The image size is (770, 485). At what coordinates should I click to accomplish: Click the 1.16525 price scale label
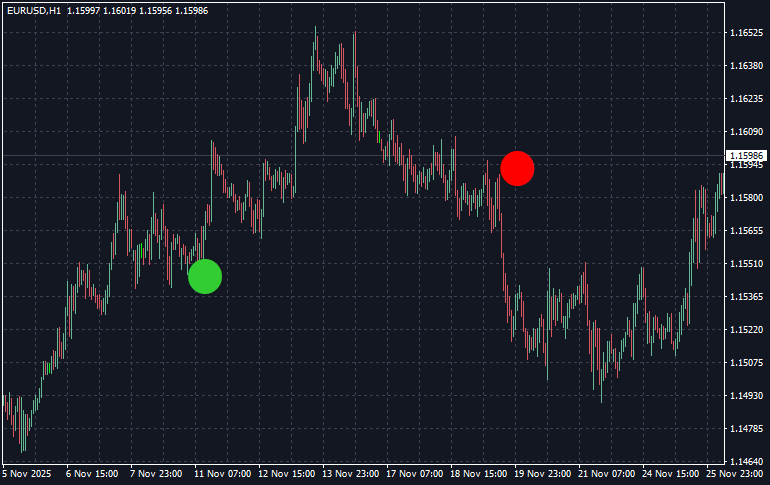click(x=746, y=33)
